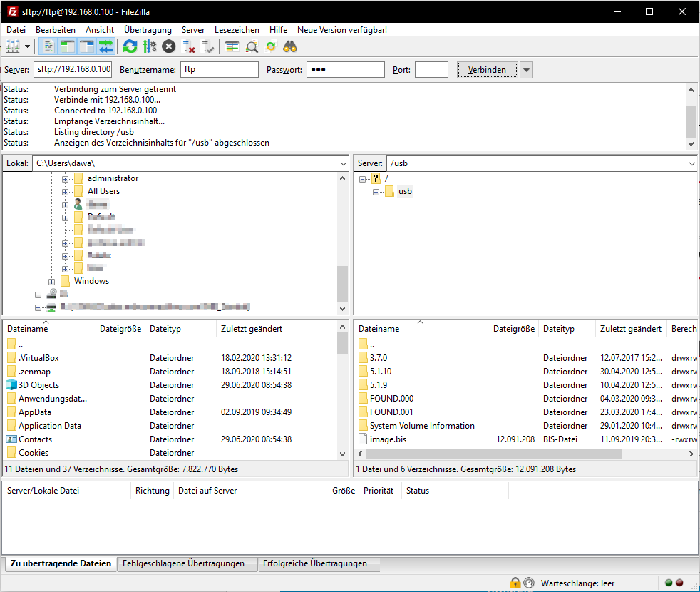Image resolution: width=700 pixels, height=592 pixels.
Task: Cancel the current operation
Action: (x=169, y=46)
